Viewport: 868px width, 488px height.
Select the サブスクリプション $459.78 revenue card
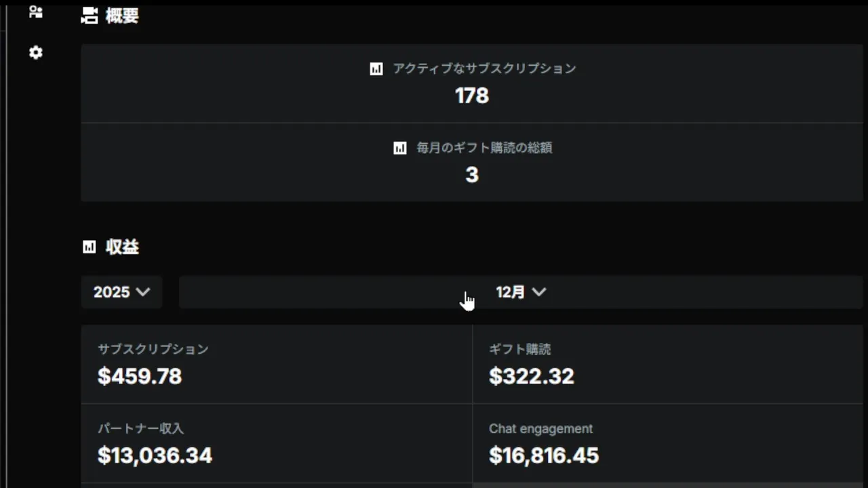[277, 364]
